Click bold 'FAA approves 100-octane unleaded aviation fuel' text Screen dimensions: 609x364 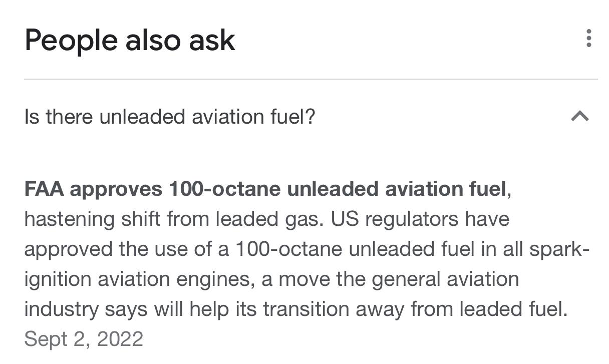click(265, 189)
